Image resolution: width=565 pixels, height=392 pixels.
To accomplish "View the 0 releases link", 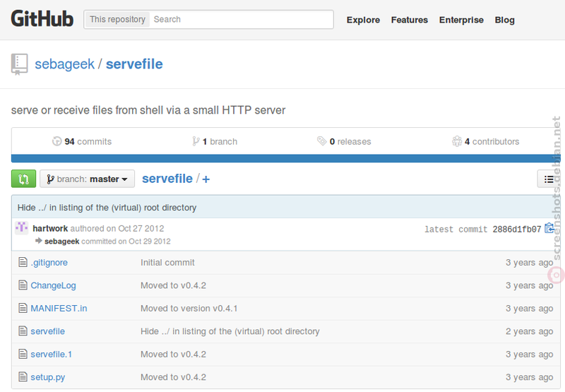I will (344, 141).
